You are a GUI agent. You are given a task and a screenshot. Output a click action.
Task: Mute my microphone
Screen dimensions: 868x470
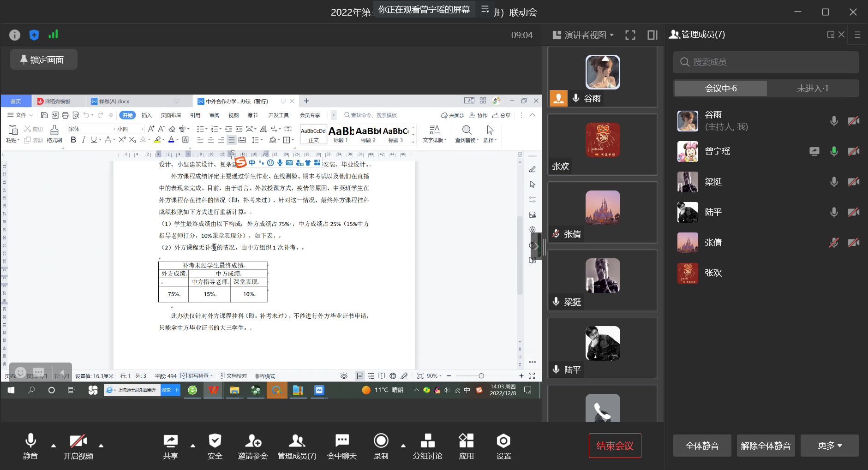pyautogui.click(x=30, y=446)
